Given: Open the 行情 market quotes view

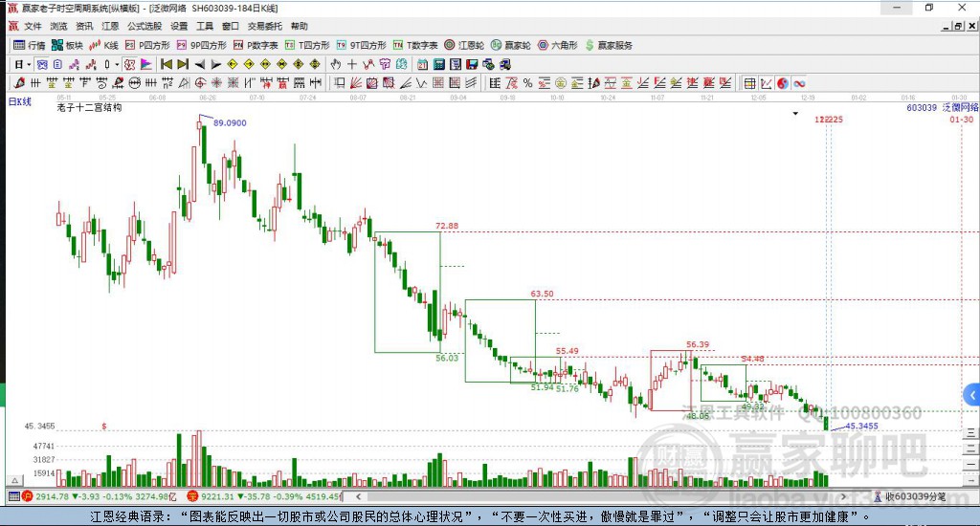Looking at the screenshot, I should 30,45.
